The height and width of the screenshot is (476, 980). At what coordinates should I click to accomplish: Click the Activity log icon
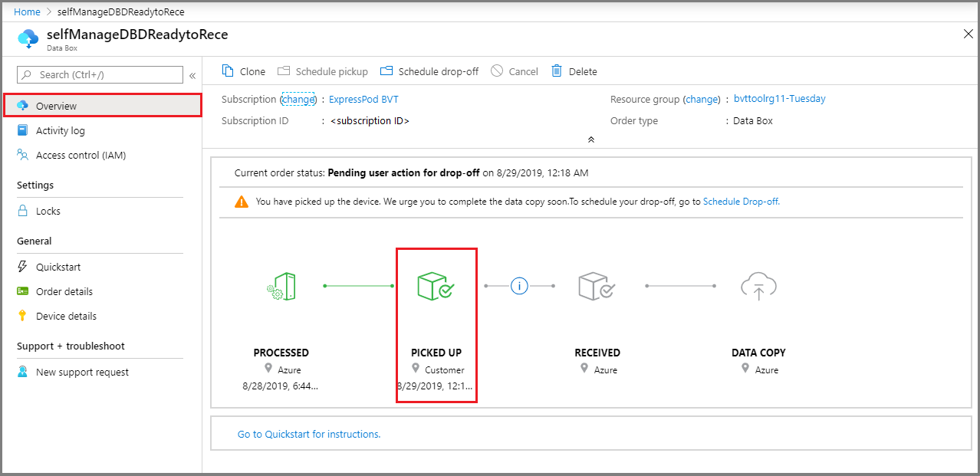tap(22, 130)
